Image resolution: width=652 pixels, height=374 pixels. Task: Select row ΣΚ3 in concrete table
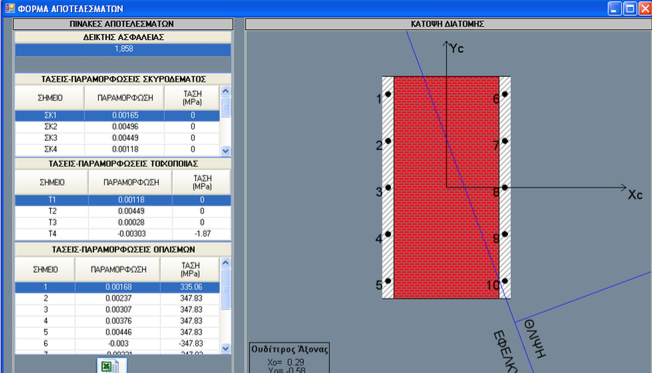pyautogui.click(x=117, y=138)
